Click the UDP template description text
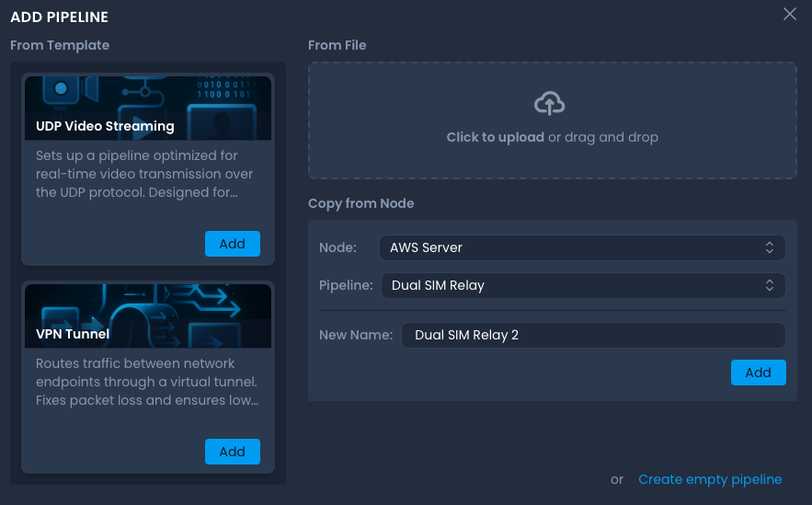Viewport: 812px width, 505px height. (144, 175)
